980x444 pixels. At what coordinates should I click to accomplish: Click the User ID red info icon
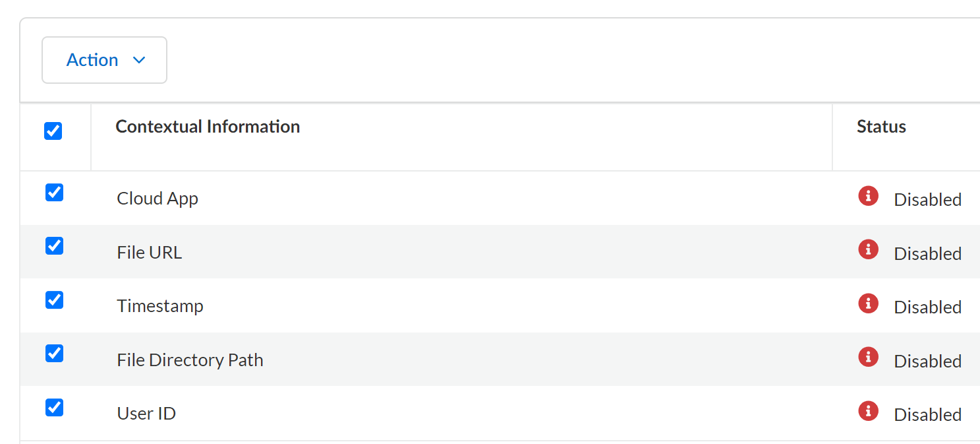pos(868,411)
